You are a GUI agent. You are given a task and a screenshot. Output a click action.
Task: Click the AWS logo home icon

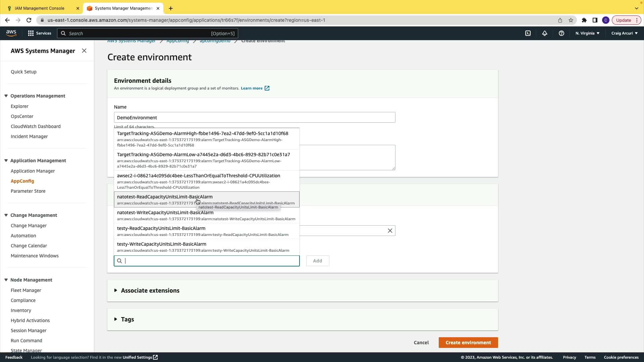click(x=11, y=33)
